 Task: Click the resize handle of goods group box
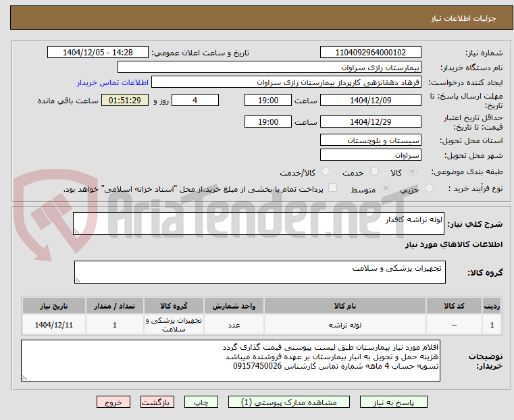(x=78, y=280)
